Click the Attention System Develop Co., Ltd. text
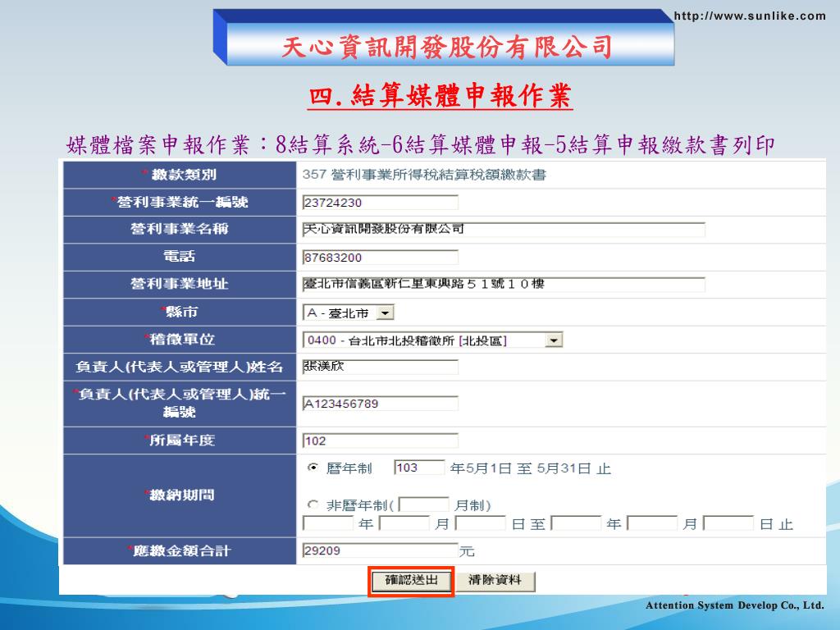840x630 pixels. 734,605
